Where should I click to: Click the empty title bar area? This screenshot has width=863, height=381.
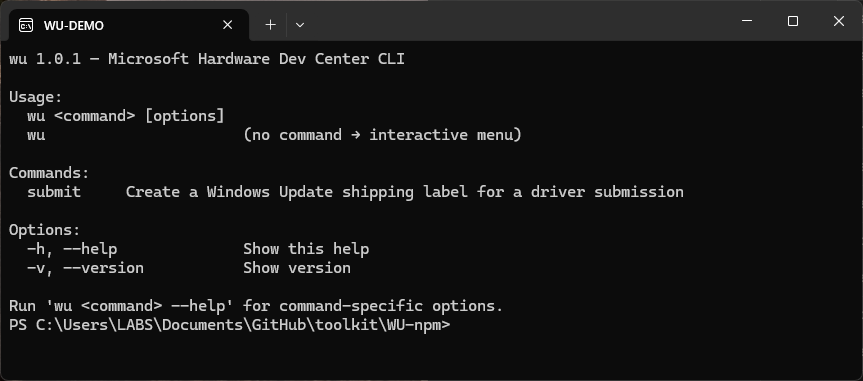(517, 21)
